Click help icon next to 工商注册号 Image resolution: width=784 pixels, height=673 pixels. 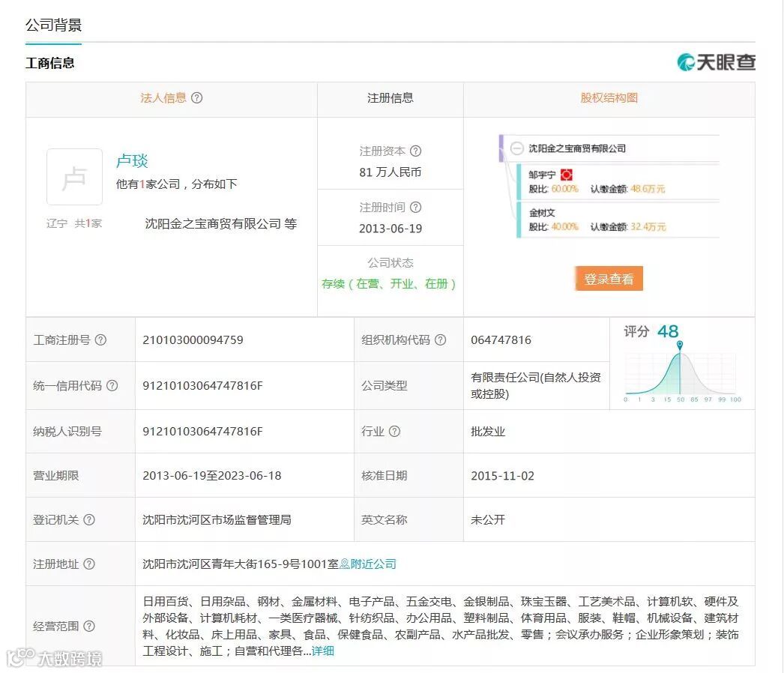(100, 340)
